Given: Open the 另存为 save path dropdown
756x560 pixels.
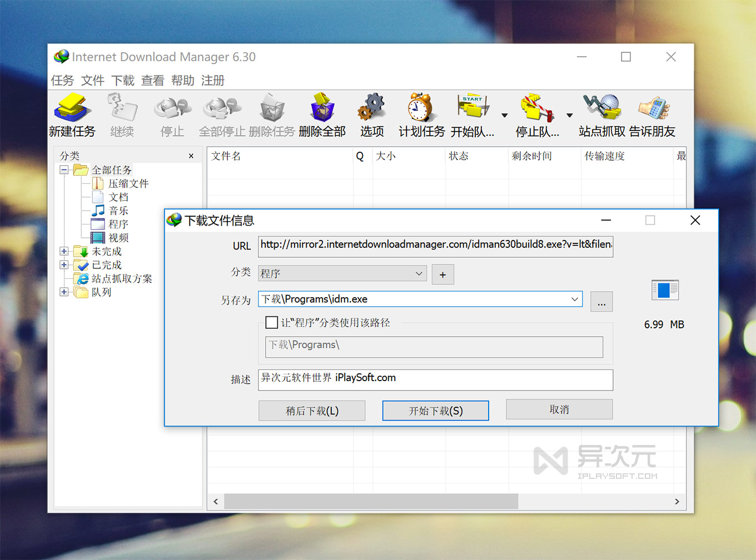Looking at the screenshot, I should [x=575, y=299].
